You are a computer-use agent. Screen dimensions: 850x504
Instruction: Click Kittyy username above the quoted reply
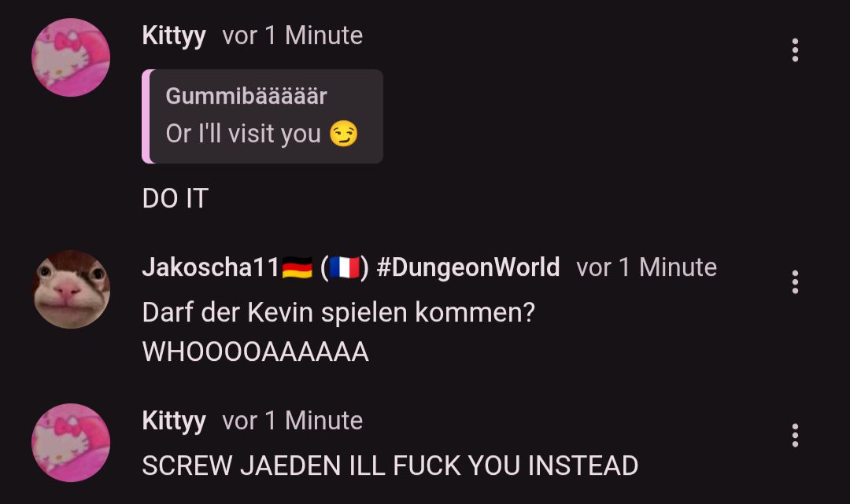(x=174, y=36)
